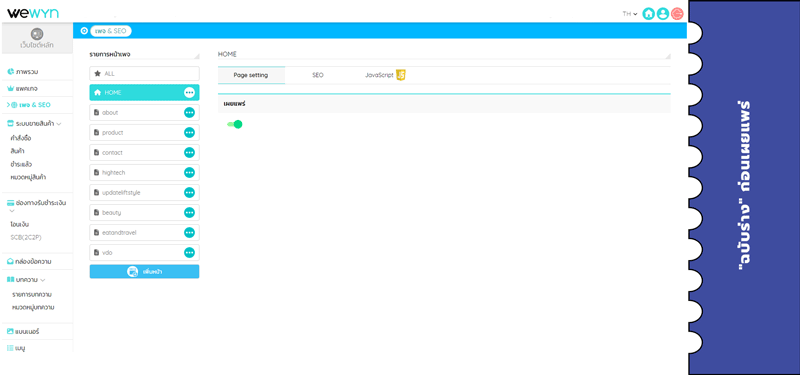Screen dimensions: 800x375
Task: Click the crown icon beside แพคเกจ
Action: 10,88
